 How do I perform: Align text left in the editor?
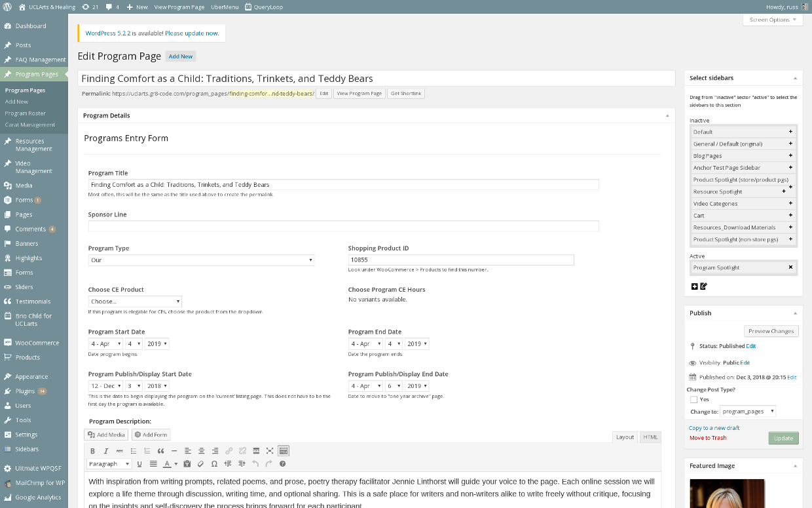188,451
